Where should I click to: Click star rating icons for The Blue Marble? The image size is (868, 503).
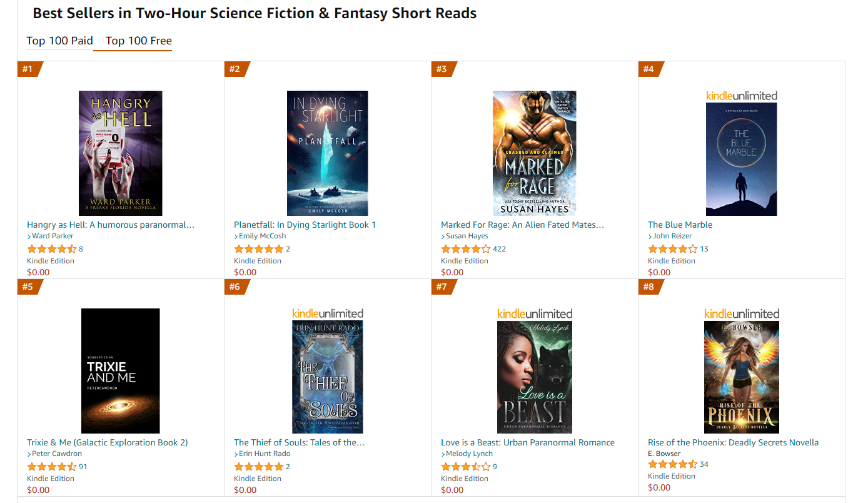[672, 249]
